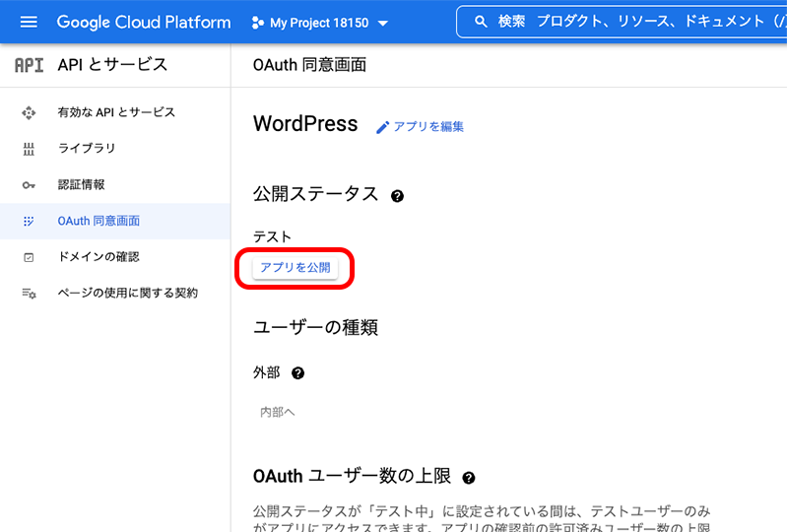787x532 pixels.
Task: Click the key icon for 認証情報
Action: coord(29,185)
